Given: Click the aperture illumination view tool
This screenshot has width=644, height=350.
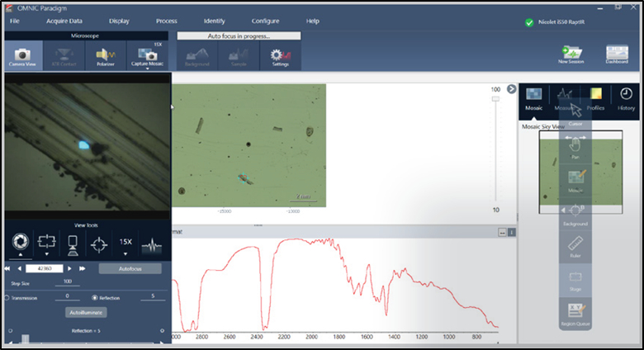Looking at the screenshot, I should (21, 242).
